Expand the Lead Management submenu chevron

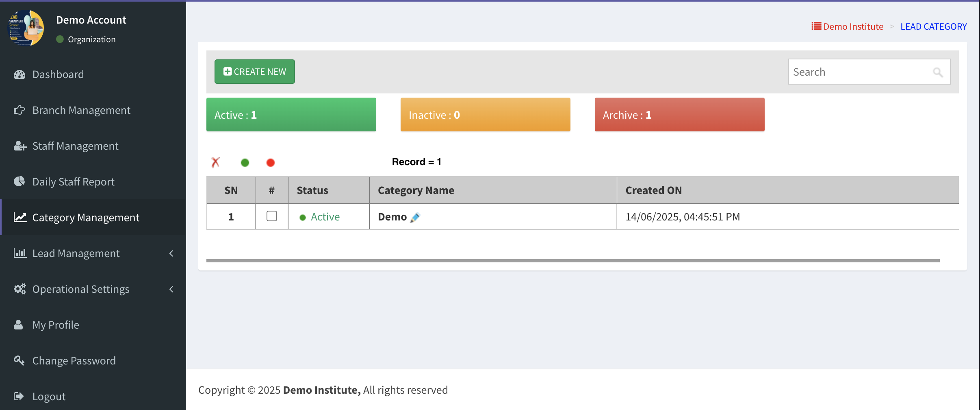pyautogui.click(x=171, y=253)
